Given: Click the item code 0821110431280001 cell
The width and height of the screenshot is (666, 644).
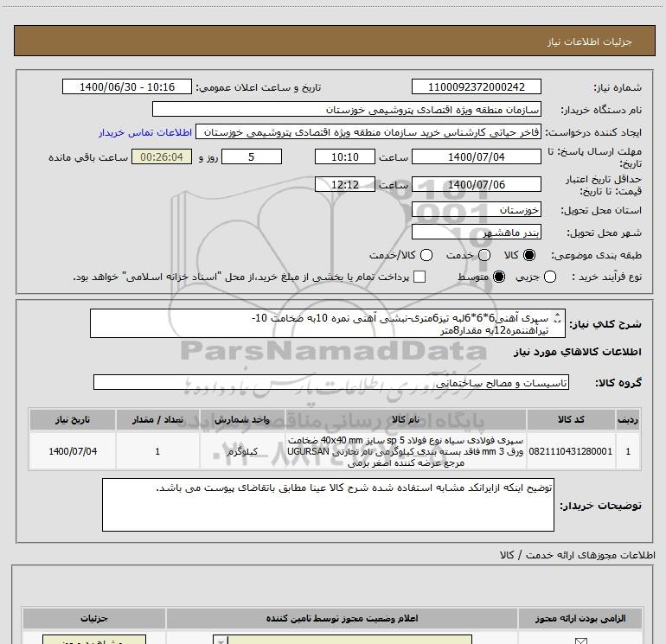Looking at the screenshot, I should click(x=571, y=451).
